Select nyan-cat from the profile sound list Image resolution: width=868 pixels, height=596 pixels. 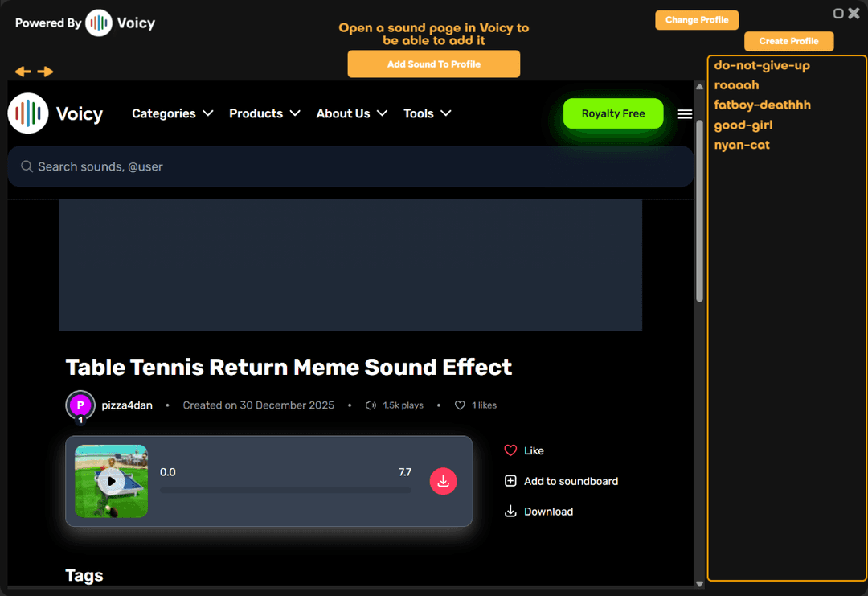741,144
